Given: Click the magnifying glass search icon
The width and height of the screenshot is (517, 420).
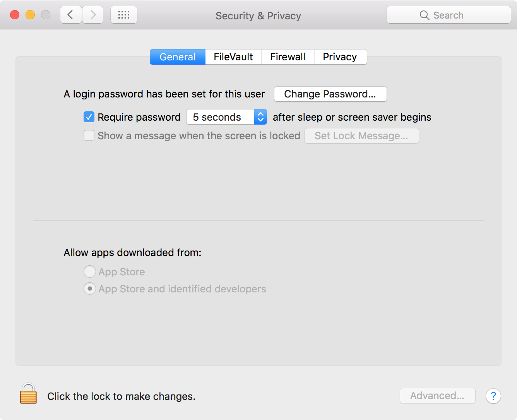Looking at the screenshot, I should 425,15.
